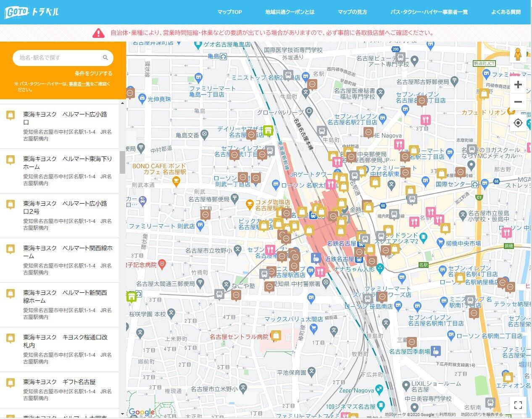532x419 pixels.
Task: Open よくある質問 page
Action: click(506, 12)
